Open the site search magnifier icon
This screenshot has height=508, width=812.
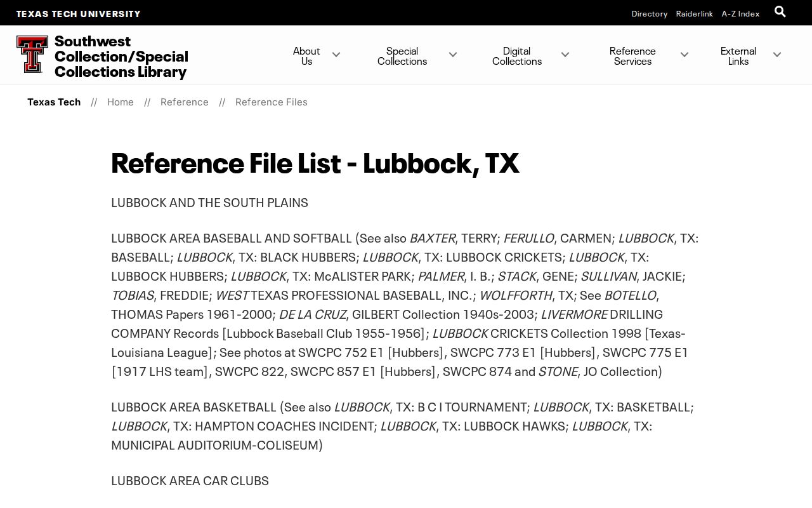coord(780,11)
